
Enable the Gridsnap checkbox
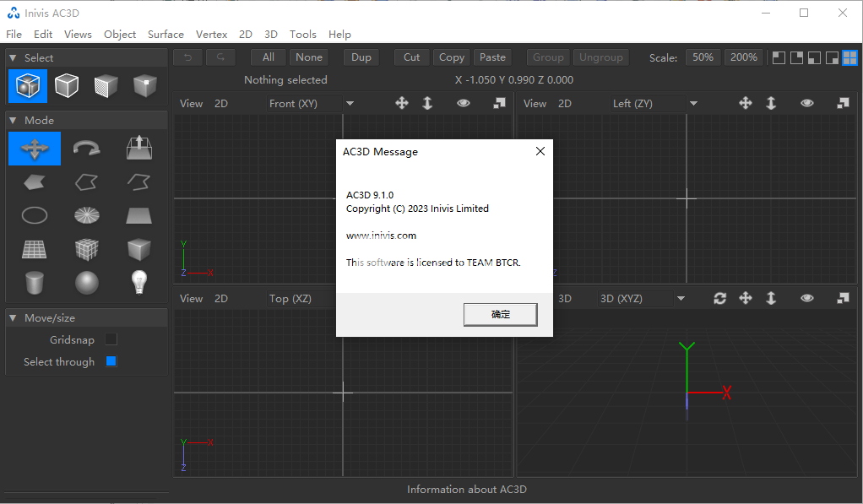[111, 339]
